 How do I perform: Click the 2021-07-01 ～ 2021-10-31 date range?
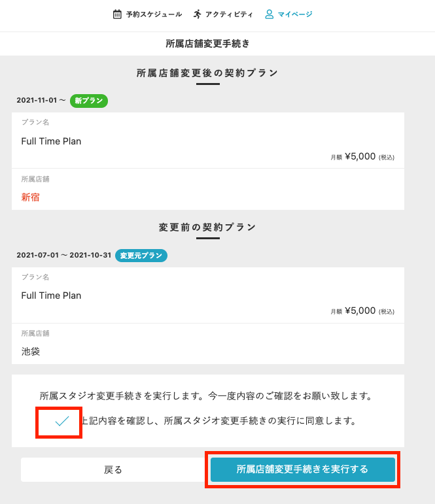63,255
